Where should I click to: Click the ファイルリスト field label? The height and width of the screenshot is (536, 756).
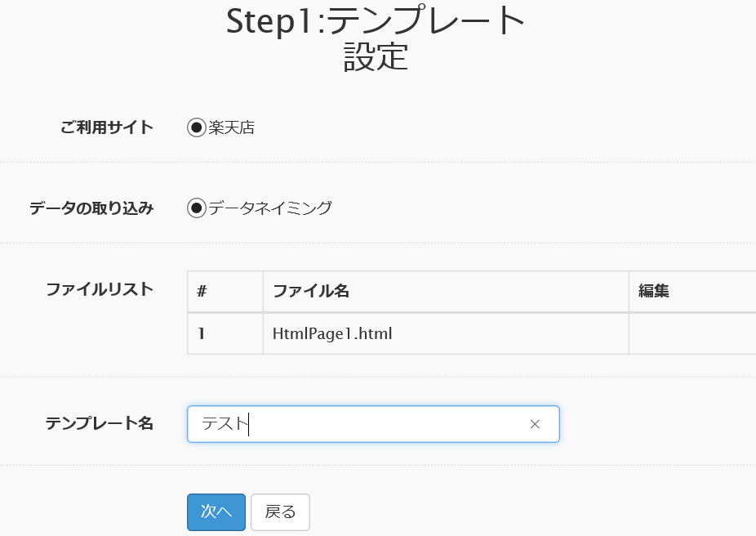click(100, 289)
